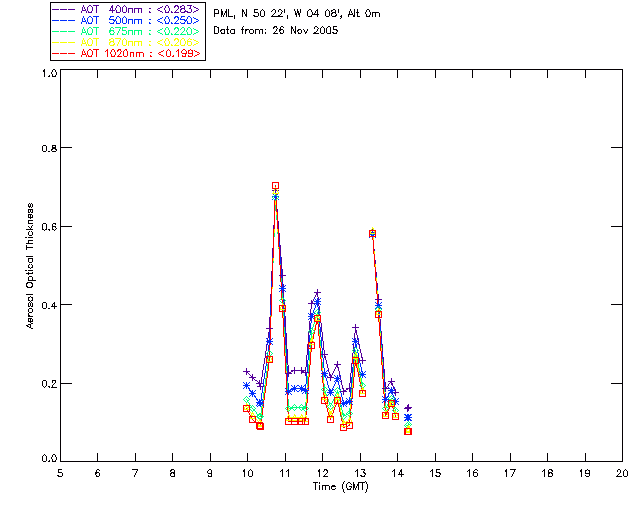Click the first purple plus marker at time 10
Viewport: 640px width, 512px height.
(x=246, y=372)
